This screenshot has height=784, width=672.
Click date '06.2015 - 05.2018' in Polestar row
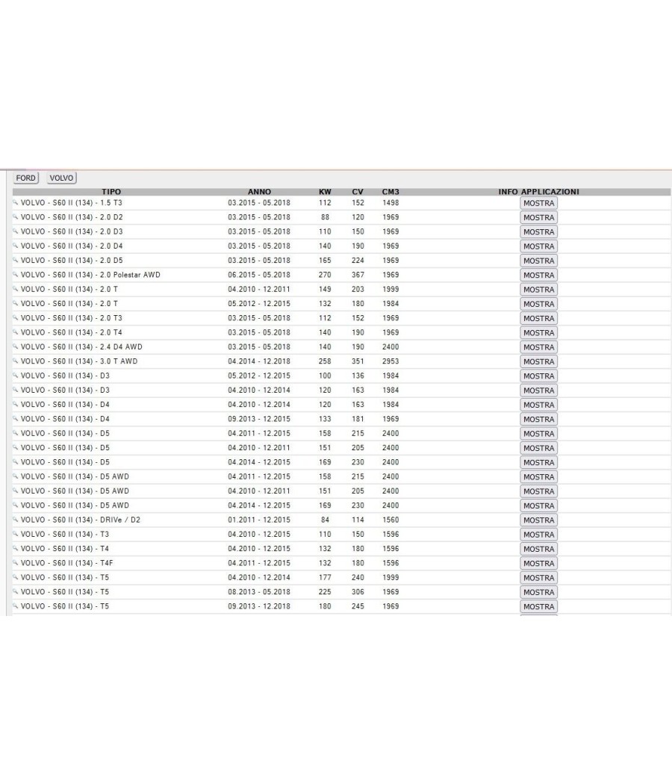(259, 275)
